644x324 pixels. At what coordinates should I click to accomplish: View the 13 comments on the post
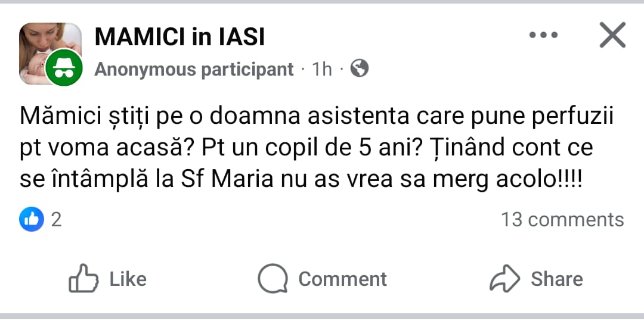(x=562, y=220)
